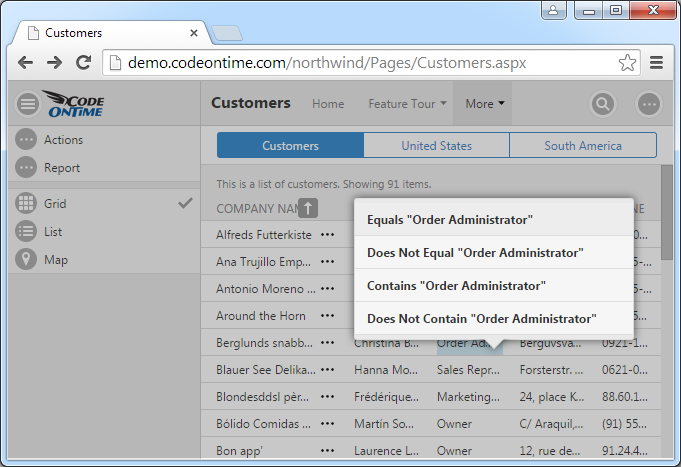
Task: Click the sort arrow on Company Name column
Action: coord(308,208)
